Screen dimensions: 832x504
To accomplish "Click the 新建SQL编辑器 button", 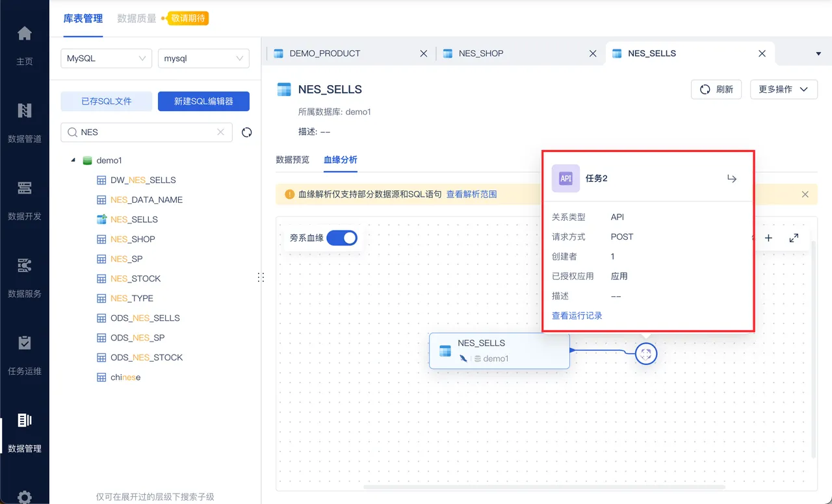I will (x=203, y=101).
